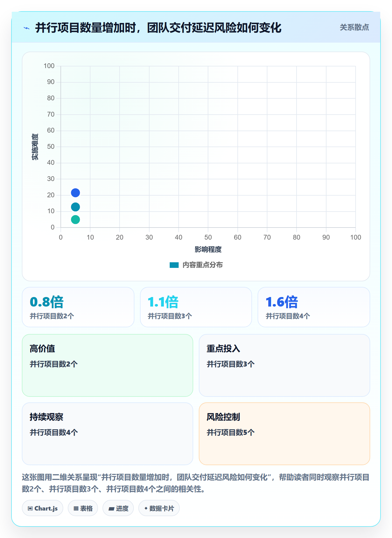Click x-axis tick label 100
The height and width of the screenshot is (538, 392).
(x=356, y=237)
